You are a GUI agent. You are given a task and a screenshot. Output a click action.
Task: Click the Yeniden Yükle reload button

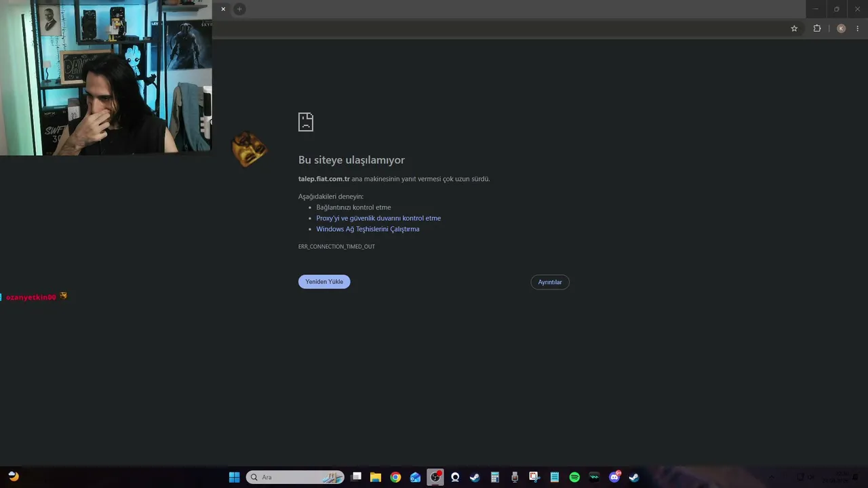[x=324, y=282]
